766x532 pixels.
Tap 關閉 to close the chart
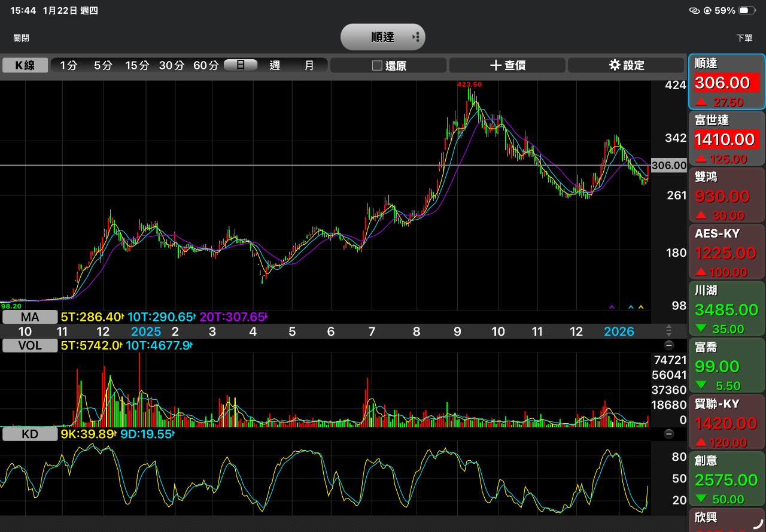pos(22,38)
